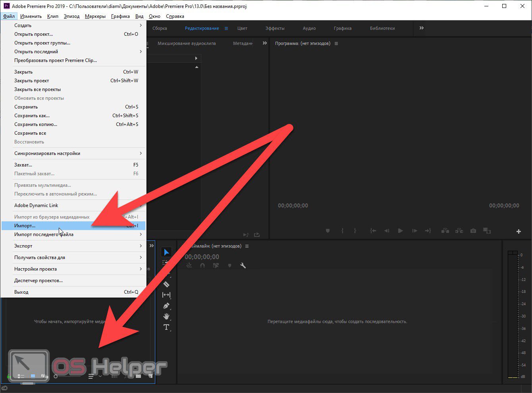Switch to the Цвет workspace
This screenshot has width=532, height=393.
tap(242, 29)
